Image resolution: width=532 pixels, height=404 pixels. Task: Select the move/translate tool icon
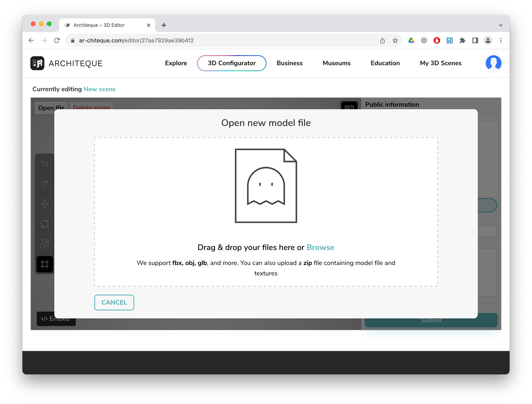click(x=45, y=204)
